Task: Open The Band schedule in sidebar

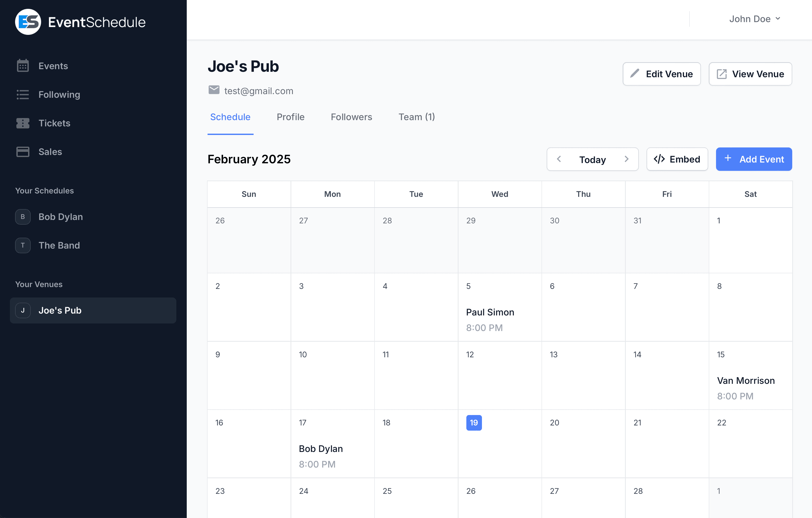Action: (93, 245)
